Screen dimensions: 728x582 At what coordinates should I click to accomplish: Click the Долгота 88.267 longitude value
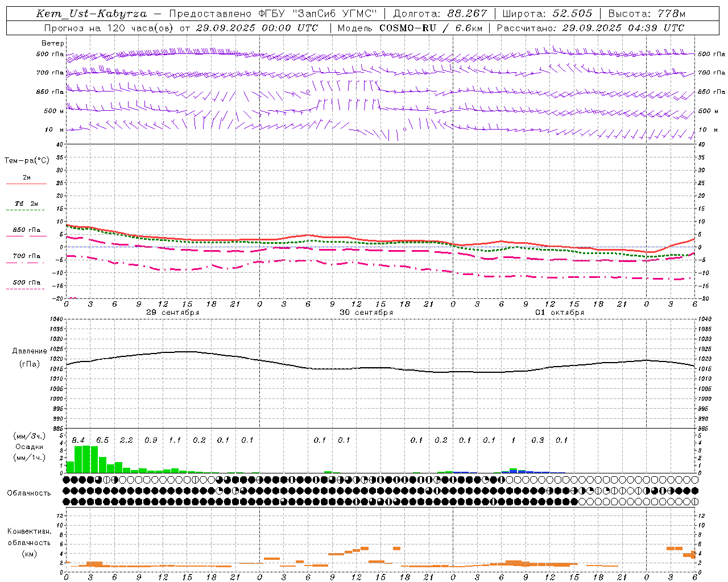440,14
